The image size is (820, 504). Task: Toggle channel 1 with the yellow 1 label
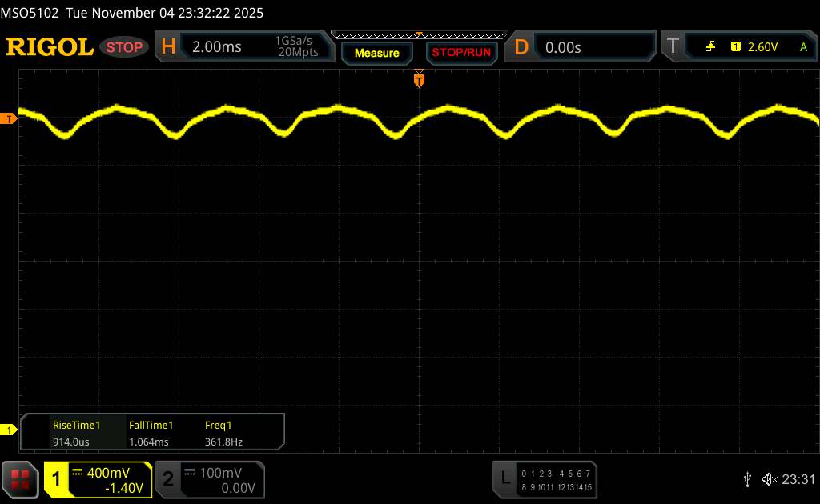(x=57, y=479)
